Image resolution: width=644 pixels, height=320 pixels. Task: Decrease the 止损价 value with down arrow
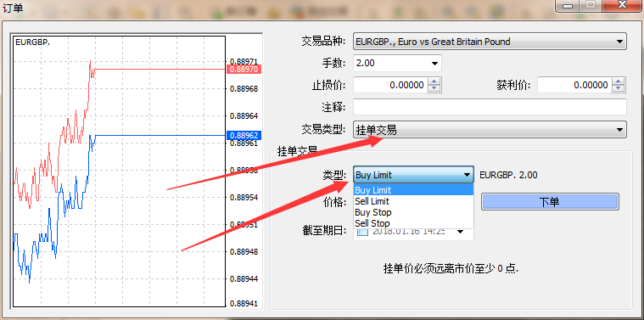click(x=434, y=89)
